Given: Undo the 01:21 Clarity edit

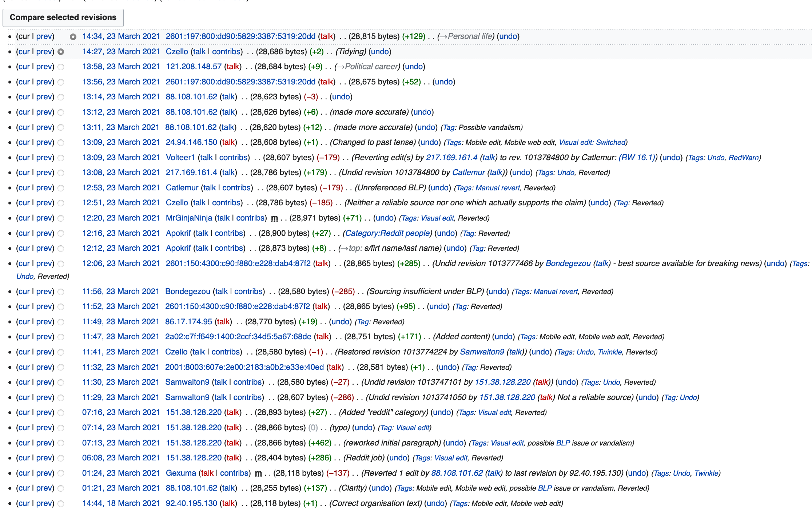Looking at the screenshot, I should pos(381,488).
